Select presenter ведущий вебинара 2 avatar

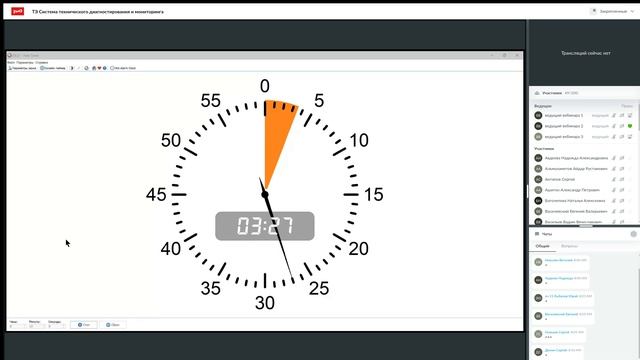tap(538, 126)
